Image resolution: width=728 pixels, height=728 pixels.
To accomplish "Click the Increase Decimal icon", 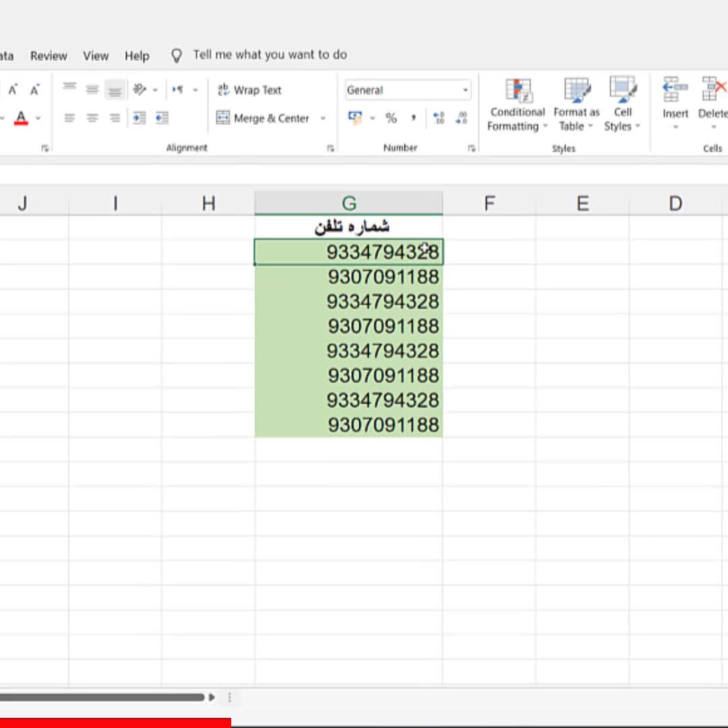I will tap(439, 119).
